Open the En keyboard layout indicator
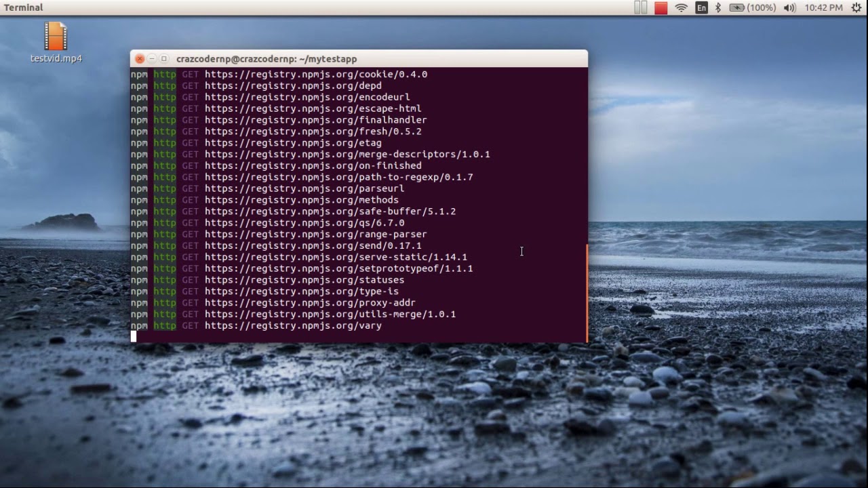 (x=701, y=7)
